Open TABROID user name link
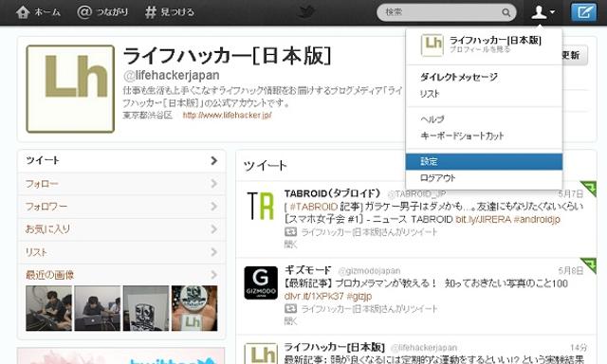The image size is (607, 364). (332, 193)
